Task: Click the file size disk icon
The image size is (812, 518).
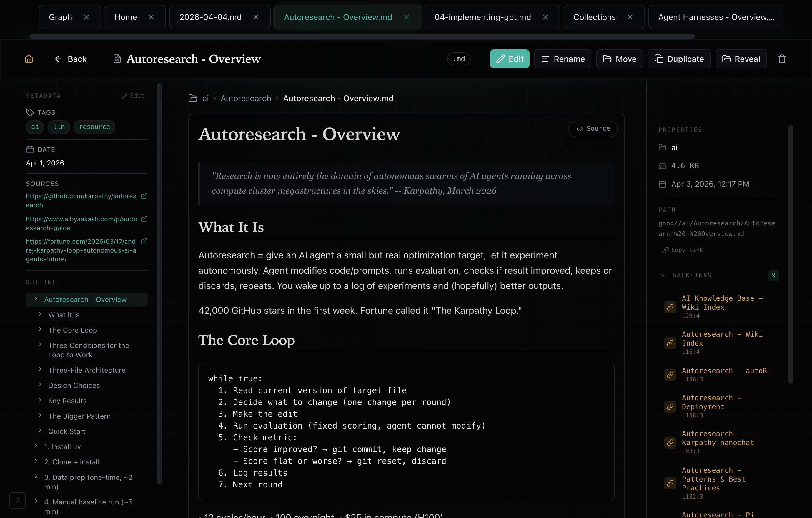Action: pyautogui.click(x=663, y=166)
